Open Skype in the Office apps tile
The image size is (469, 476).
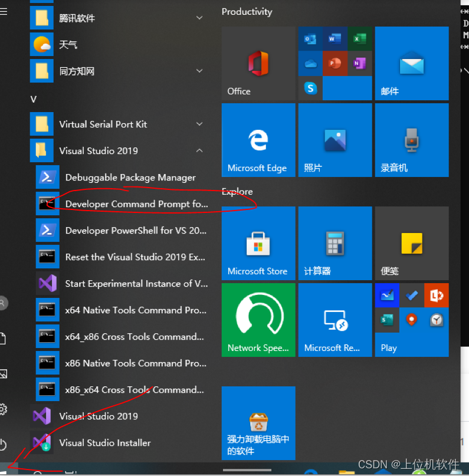[x=310, y=88]
